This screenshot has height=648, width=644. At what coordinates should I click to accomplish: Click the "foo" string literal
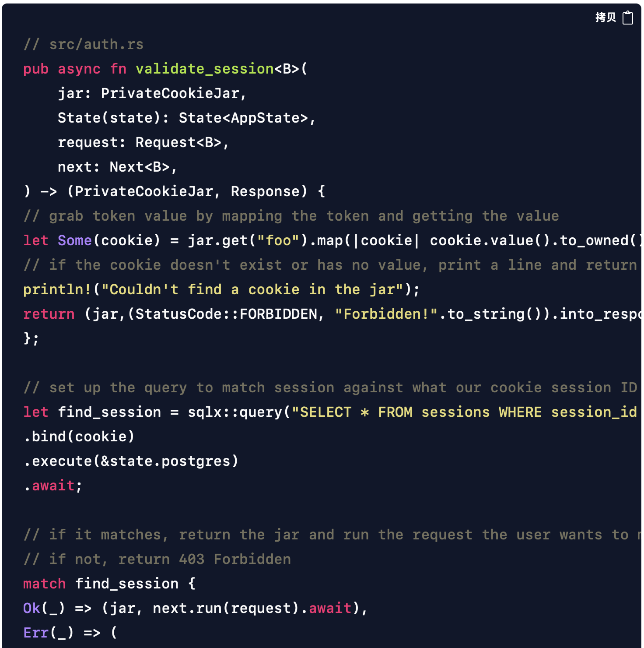point(278,240)
